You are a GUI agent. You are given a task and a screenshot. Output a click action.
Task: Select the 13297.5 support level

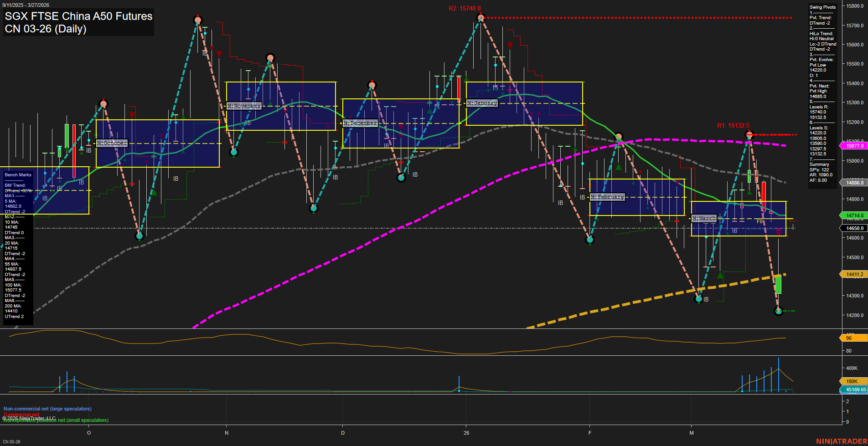(x=818, y=149)
